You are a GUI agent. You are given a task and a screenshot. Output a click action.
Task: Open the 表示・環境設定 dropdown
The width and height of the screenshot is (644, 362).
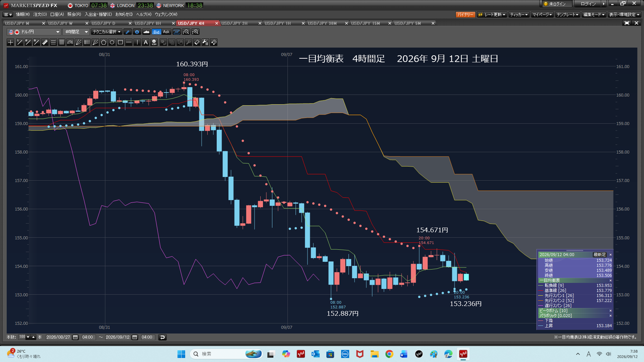click(x=625, y=15)
